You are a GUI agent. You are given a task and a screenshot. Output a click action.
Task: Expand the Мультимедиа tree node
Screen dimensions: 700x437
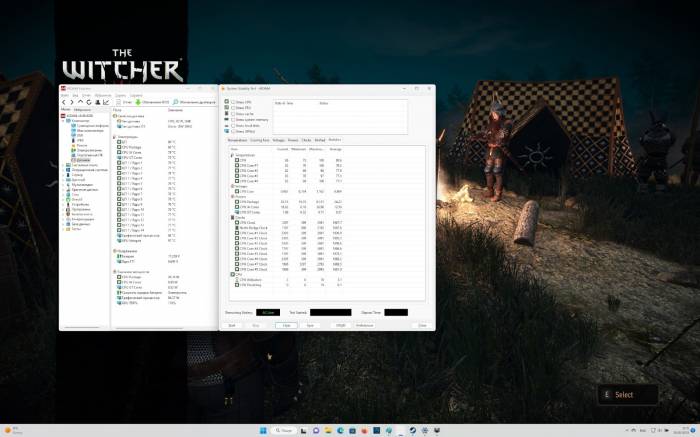point(63,185)
